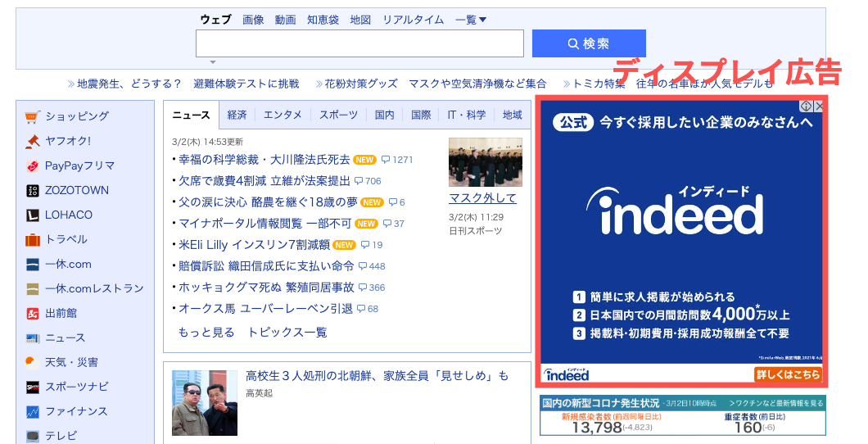Viewport: 868px width, 444px height.
Task: Click the large indeed logo in ad
Action: point(675,211)
